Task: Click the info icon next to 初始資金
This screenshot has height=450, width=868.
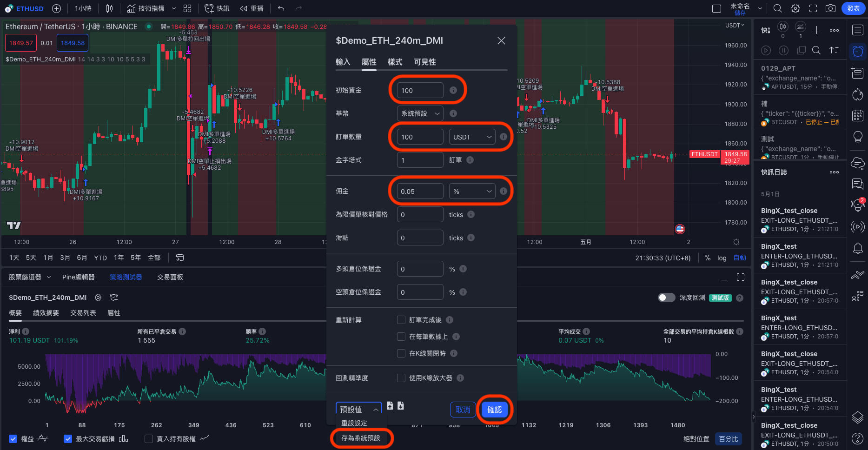Action: pos(453,90)
